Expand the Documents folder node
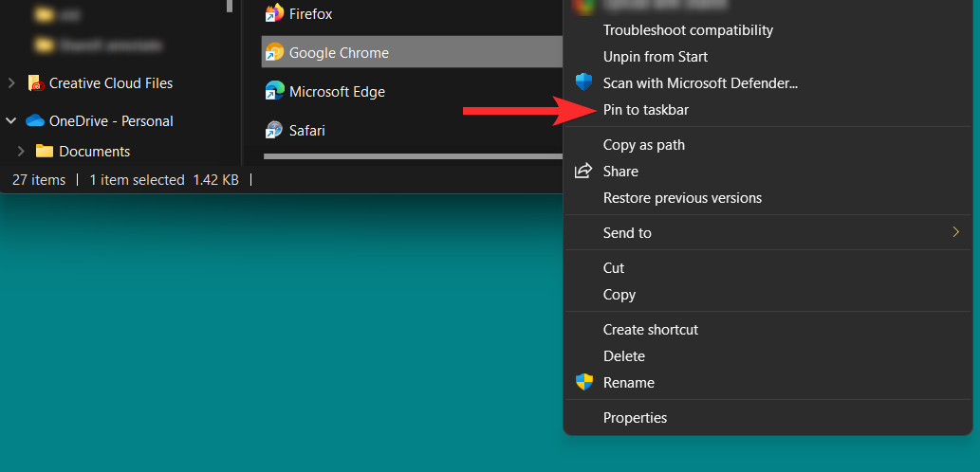This screenshot has width=980, height=472. (x=21, y=152)
